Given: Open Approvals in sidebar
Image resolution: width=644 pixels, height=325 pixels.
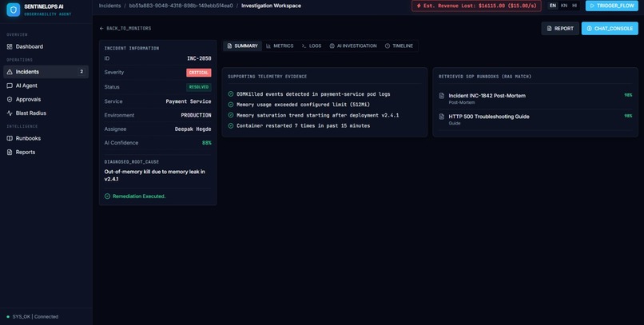Looking at the screenshot, I should (x=46, y=99).
